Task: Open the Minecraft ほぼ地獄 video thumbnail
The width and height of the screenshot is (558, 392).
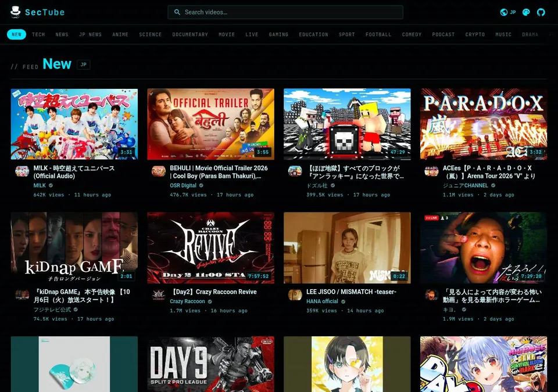Action: tap(347, 124)
